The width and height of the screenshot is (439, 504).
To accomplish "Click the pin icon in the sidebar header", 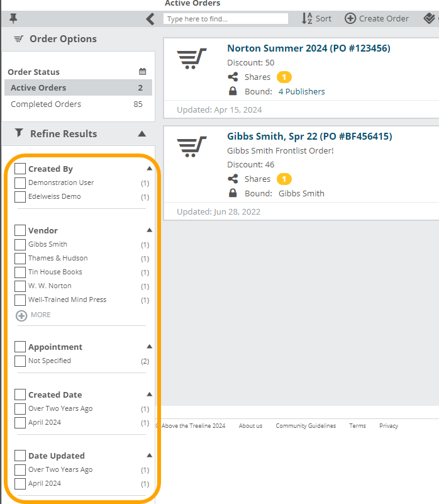I will click(14, 19).
